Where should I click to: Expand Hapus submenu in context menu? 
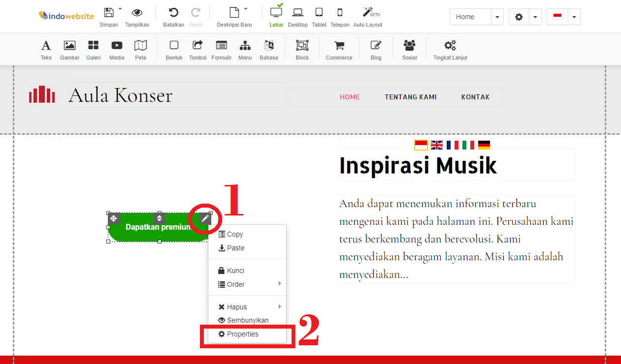[247, 307]
